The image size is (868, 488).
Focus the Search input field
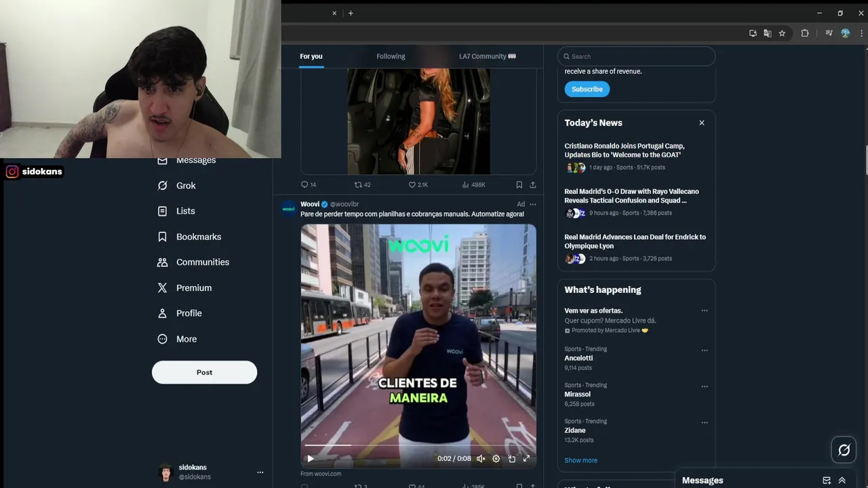[x=636, y=56]
